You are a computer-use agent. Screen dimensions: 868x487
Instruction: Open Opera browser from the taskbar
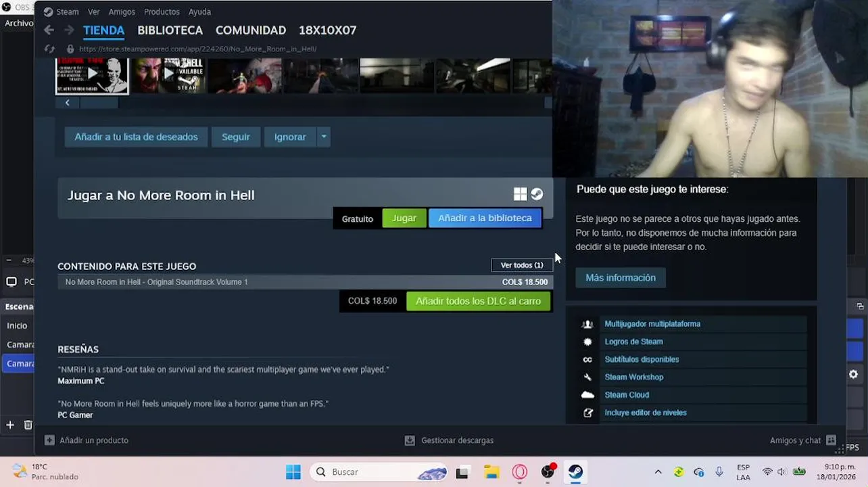(520, 472)
